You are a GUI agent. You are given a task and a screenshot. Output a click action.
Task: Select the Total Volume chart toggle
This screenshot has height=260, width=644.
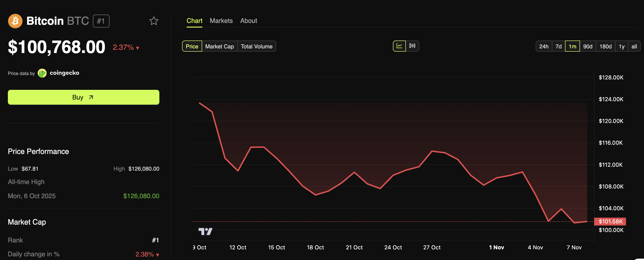point(256,46)
